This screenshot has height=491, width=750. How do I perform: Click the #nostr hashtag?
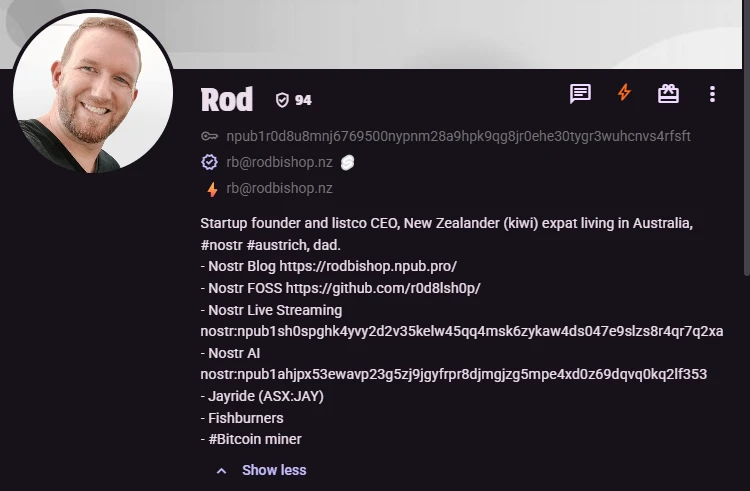point(220,244)
